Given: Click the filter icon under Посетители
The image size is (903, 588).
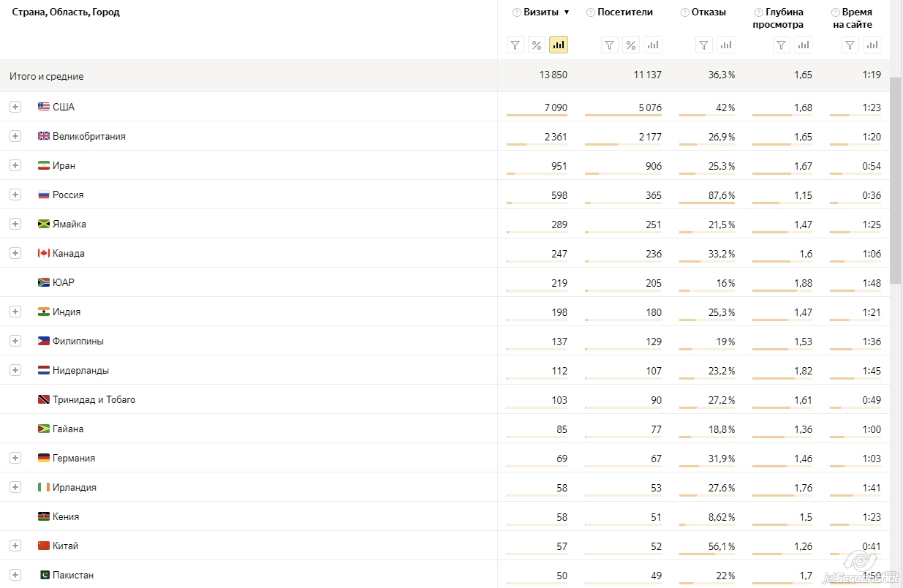Looking at the screenshot, I should (610, 45).
